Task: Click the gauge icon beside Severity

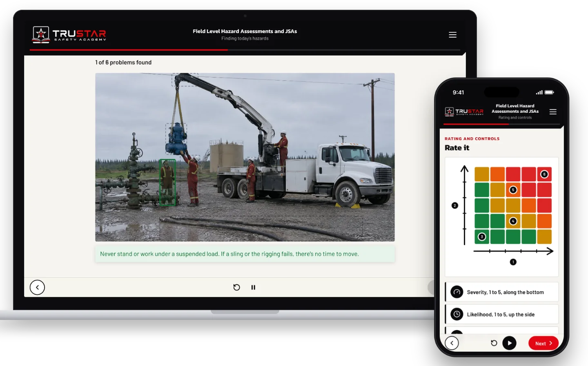Action: pos(457,292)
